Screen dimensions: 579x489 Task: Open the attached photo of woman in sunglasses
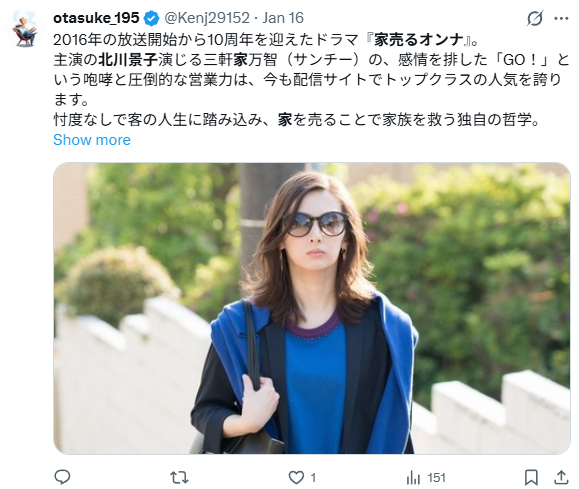click(x=312, y=308)
